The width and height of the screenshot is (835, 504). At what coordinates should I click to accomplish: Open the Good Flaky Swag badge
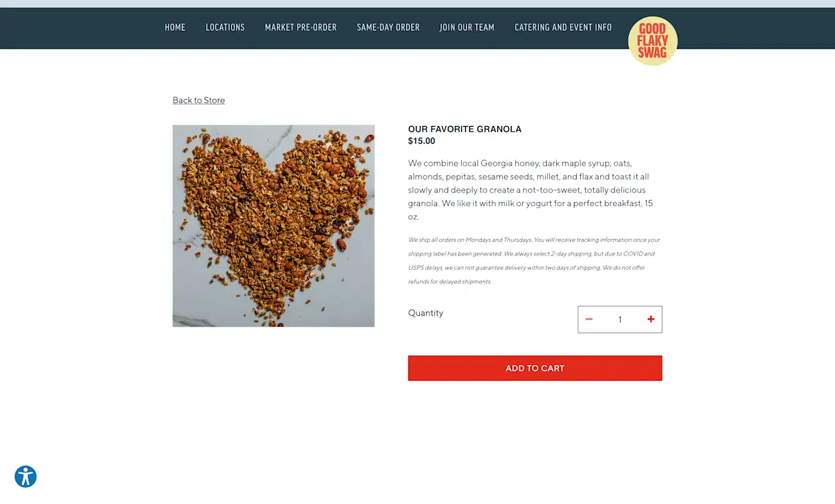[x=653, y=41]
